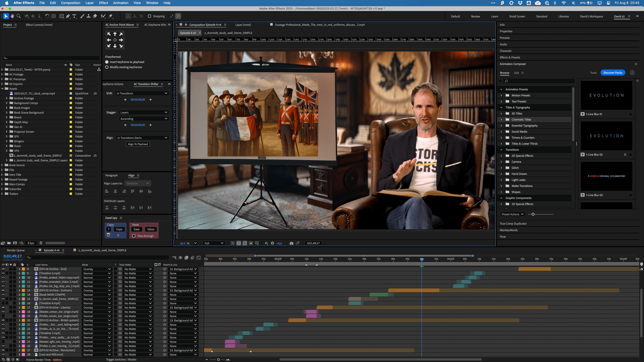644x362 pixels.
Task: Open the Paragraph panel tab
Action: click(111, 175)
